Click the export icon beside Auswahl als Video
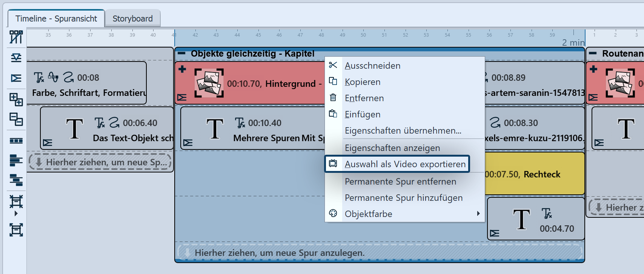644x274 pixels. pos(333,163)
